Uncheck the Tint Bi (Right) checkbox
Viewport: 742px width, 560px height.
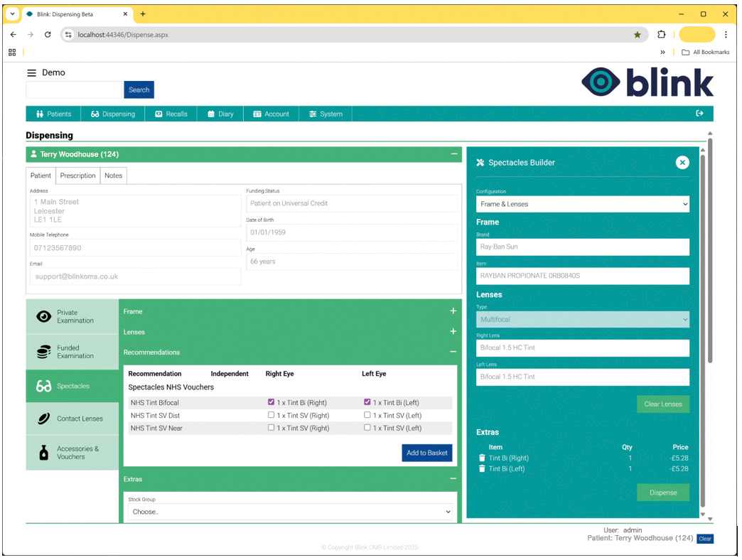click(x=271, y=402)
